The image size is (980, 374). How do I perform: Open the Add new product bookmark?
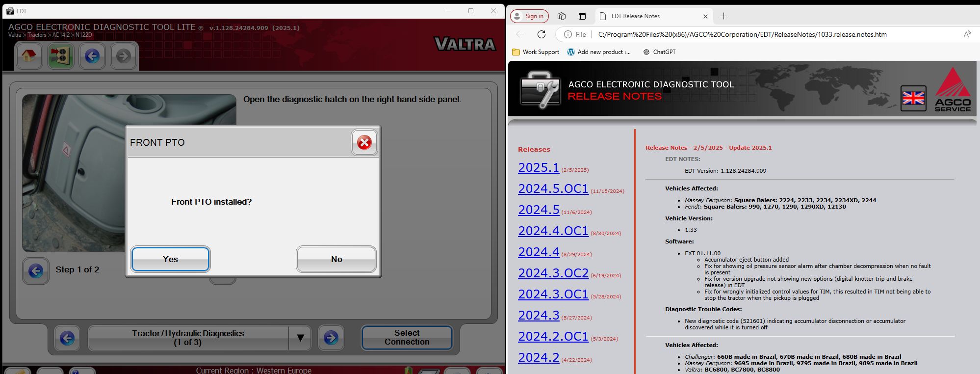(599, 52)
